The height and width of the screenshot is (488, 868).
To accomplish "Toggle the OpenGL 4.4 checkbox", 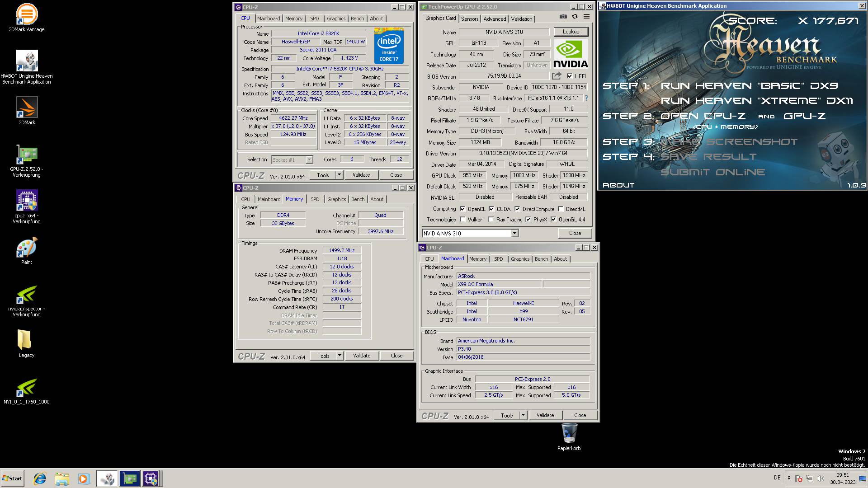I will pyautogui.click(x=553, y=219).
